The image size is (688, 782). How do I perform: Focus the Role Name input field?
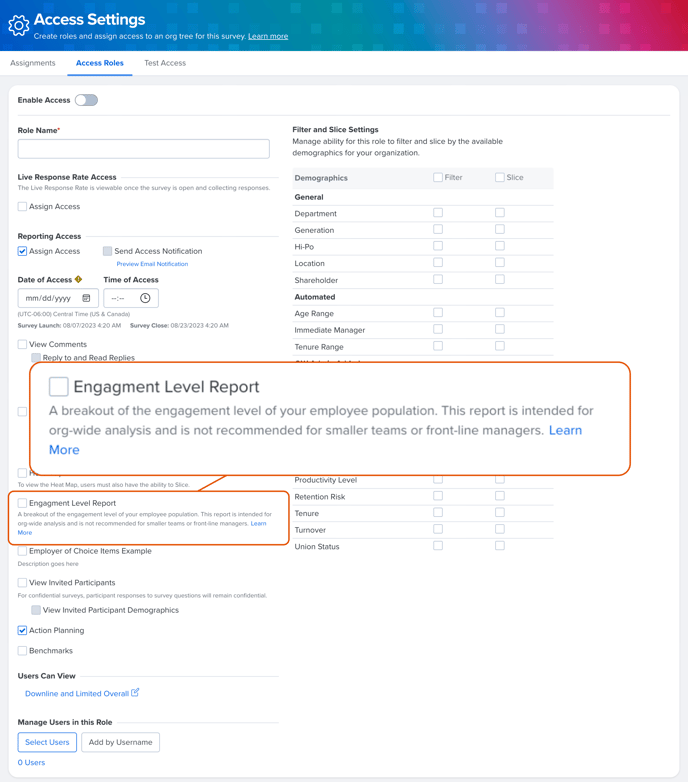point(144,149)
